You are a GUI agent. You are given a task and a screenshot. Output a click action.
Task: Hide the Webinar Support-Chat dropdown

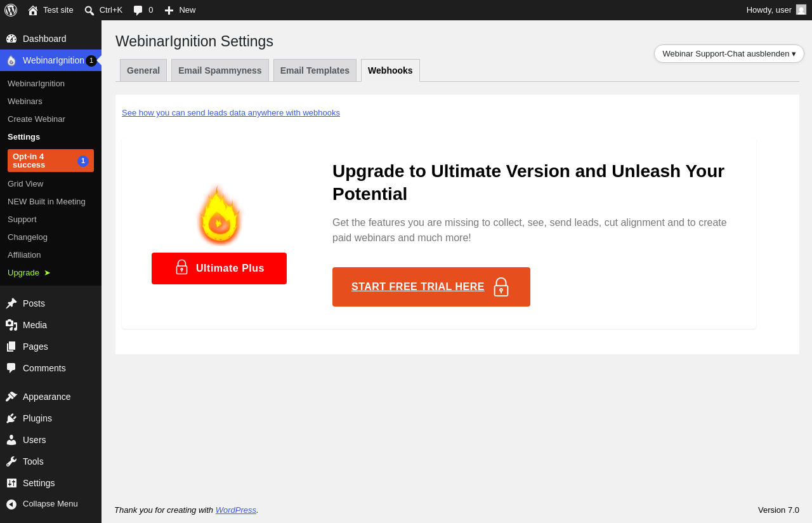729,54
